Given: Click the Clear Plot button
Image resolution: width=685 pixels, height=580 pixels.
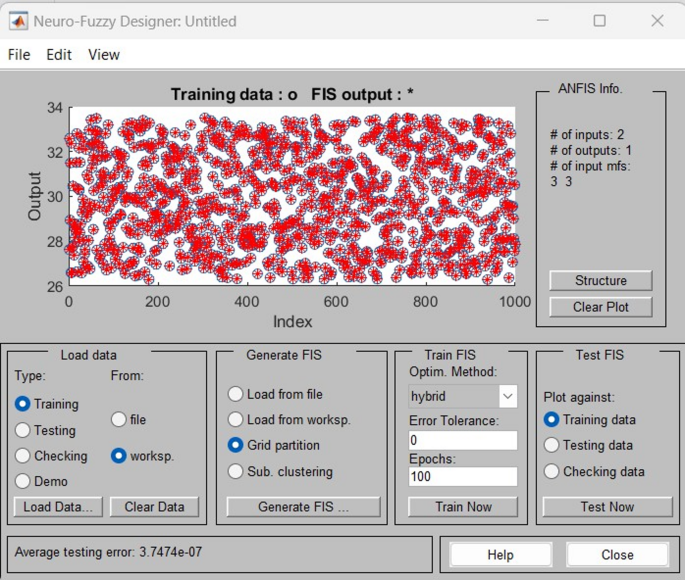Looking at the screenshot, I should pos(600,307).
